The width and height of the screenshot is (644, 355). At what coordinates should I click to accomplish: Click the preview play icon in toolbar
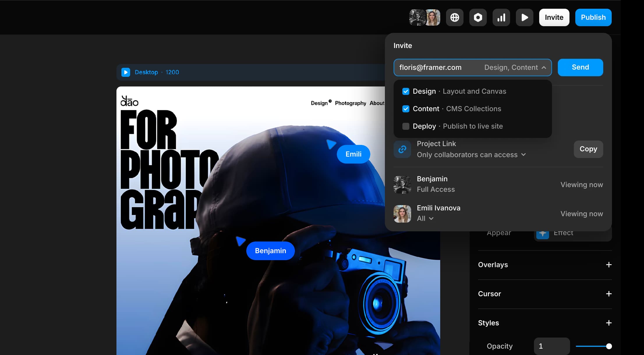524,17
